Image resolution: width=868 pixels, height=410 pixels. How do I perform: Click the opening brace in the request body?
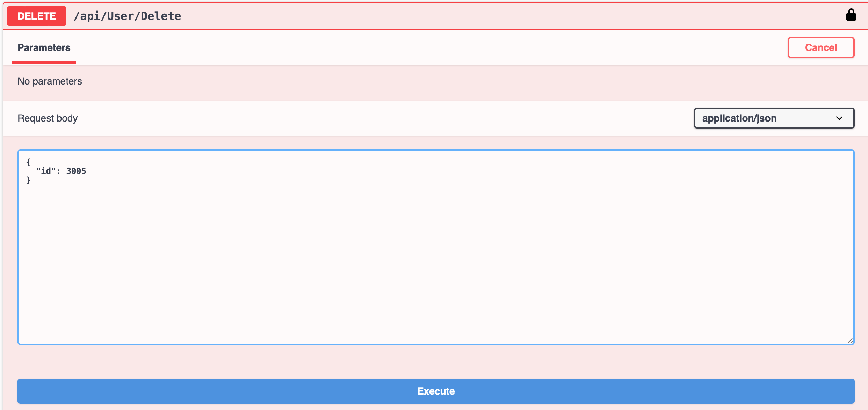coord(28,162)
